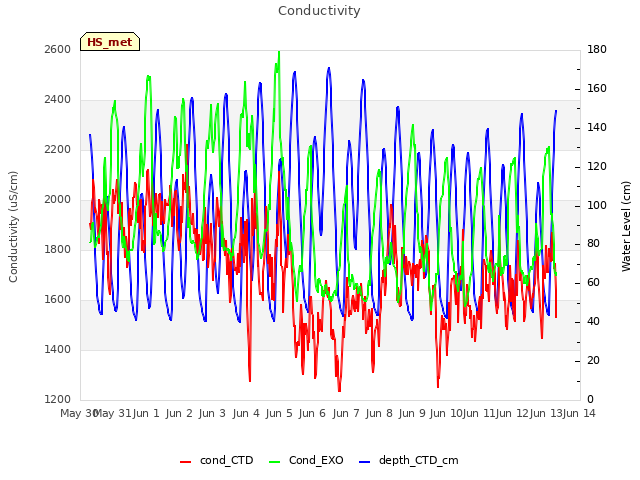Viewport: 640px width, 480px height.
Task: Click the May 31 date label
Action: coord(113,413)
